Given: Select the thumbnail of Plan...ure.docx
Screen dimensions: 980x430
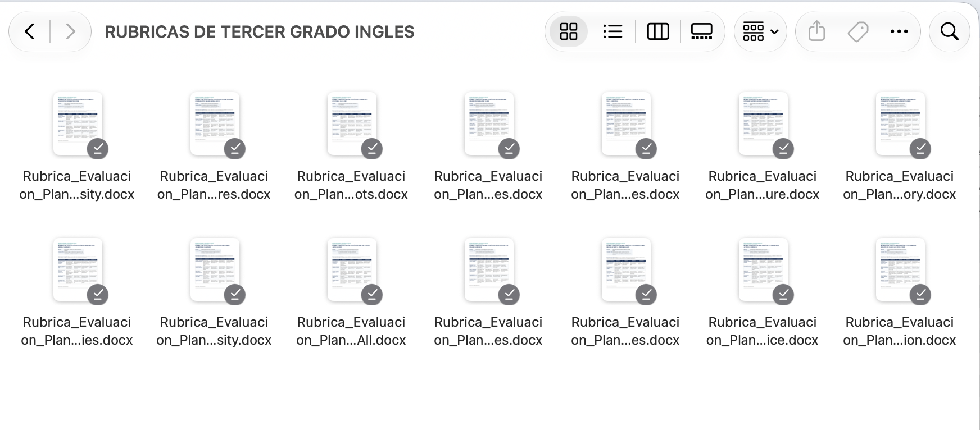Looking at the screenshot, I should [763, 123].
